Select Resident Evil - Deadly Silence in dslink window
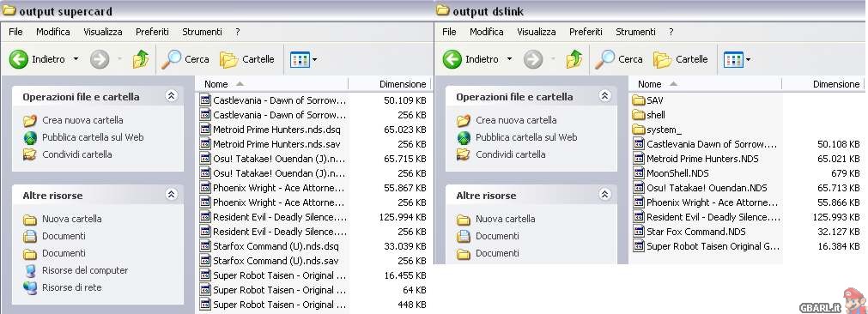 coord(707,217)
